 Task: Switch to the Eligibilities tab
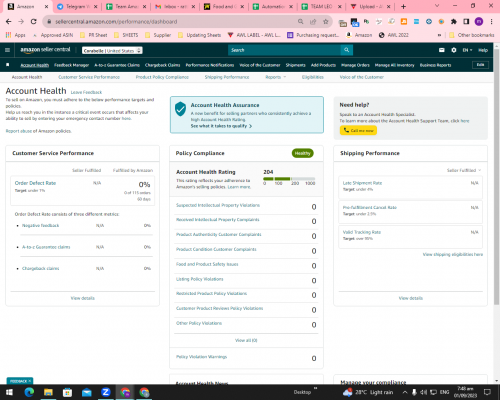pos(313,77)
